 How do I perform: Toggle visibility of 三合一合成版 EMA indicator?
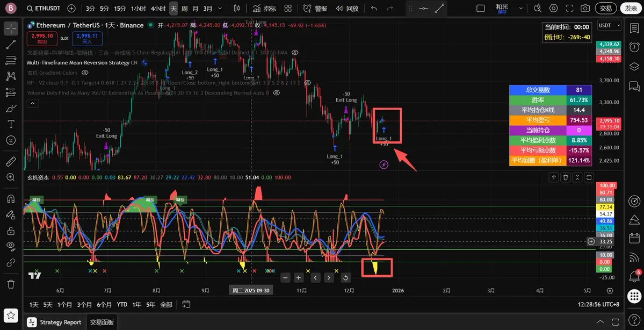tap(294, 53)
